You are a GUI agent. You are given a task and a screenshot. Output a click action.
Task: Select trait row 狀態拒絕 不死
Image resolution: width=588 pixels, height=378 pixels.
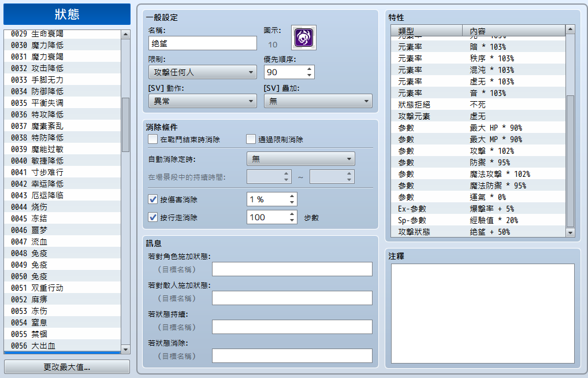tap(478, 105)
